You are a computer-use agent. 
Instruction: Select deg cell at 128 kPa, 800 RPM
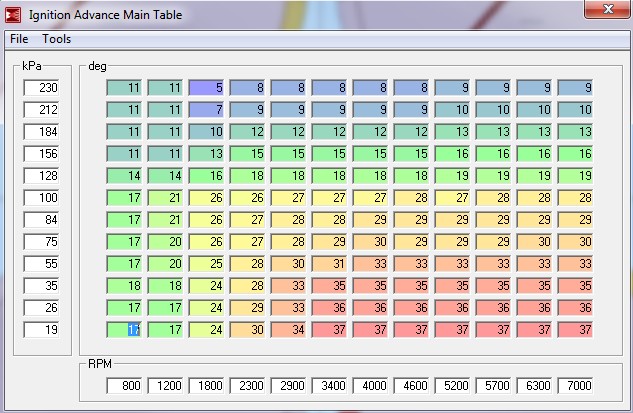[124, 176]
